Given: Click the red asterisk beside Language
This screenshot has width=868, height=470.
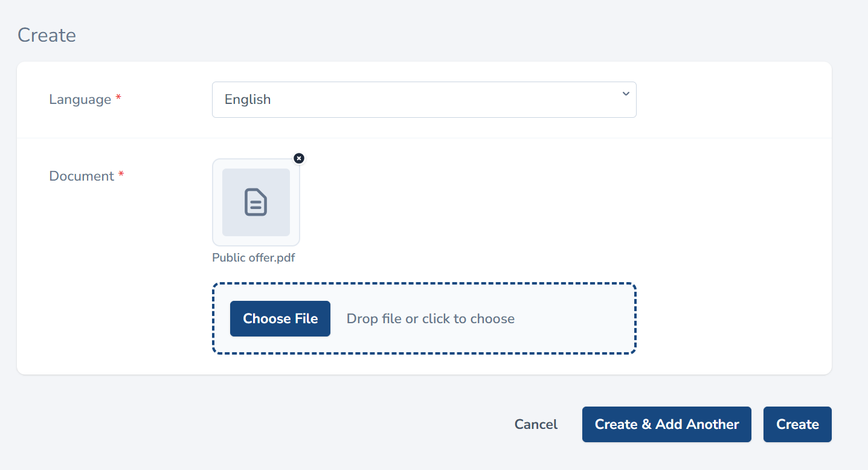Looking at the screenshot, I should (118, 98).
